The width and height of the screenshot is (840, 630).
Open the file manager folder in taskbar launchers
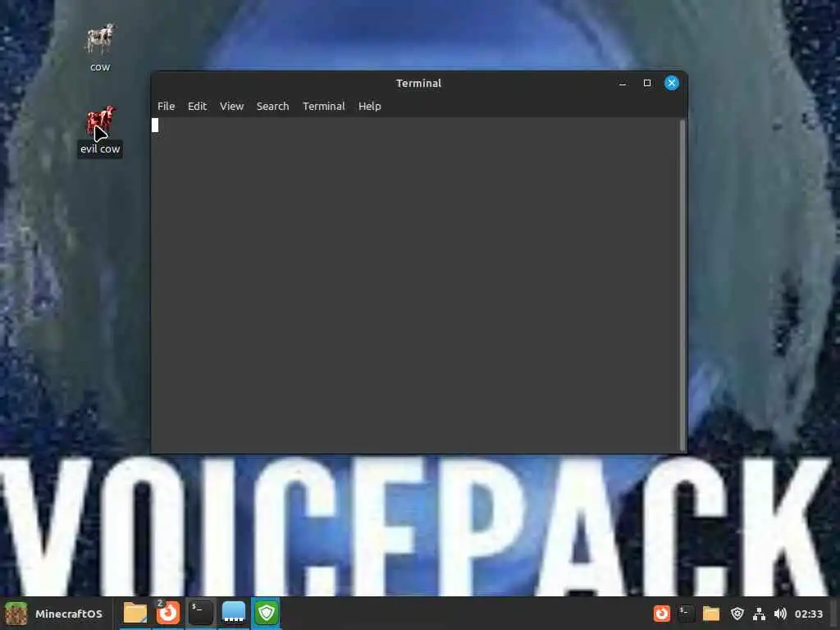(x=135, y=613)
